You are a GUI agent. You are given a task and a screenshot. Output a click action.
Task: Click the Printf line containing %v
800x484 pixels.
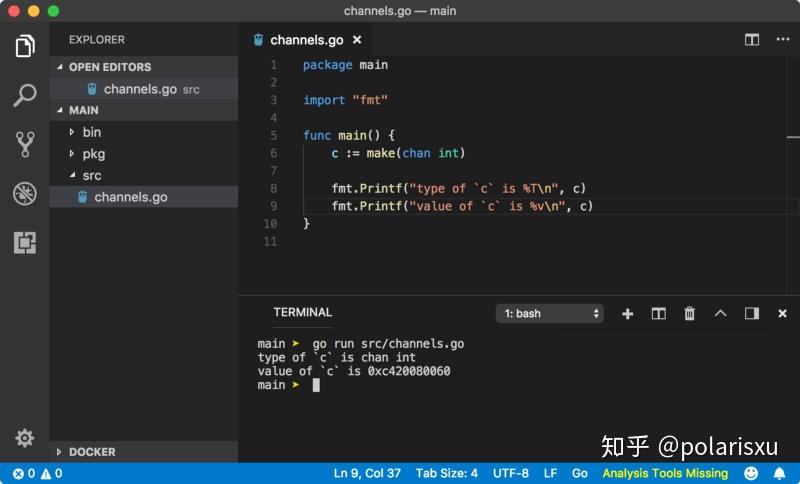[462, 206]
